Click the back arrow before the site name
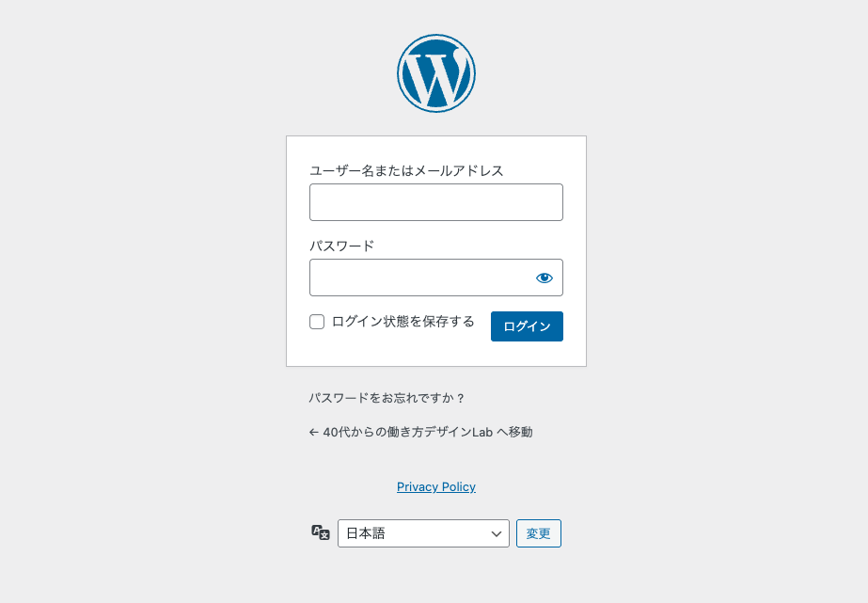Image resolution: width=868 pixels, height=603 pixels. click(x=311, y=433)
